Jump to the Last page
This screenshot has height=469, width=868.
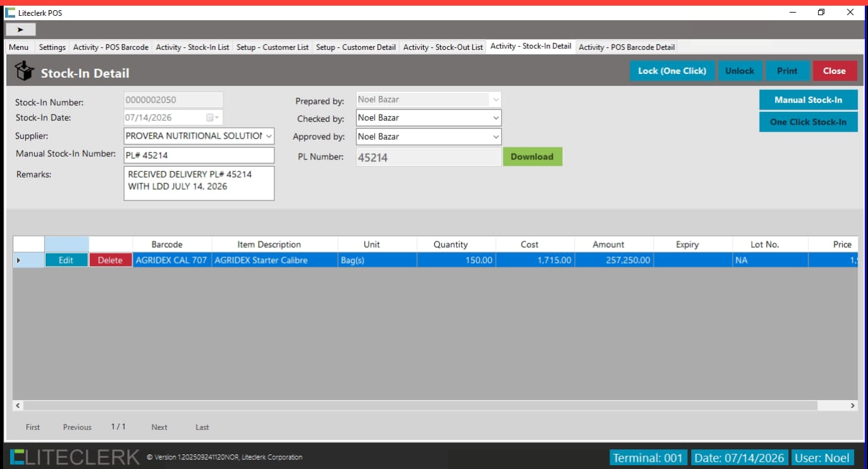coord(202,427)
